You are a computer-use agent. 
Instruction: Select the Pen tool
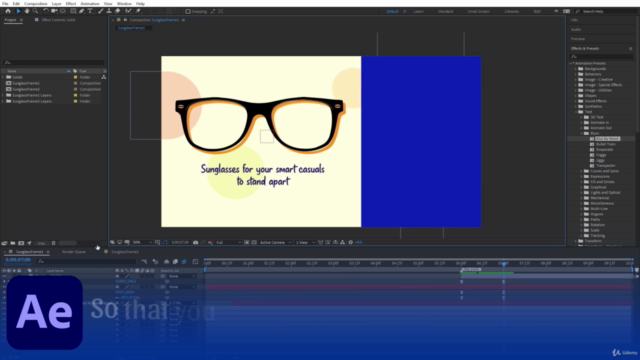[82, 11]
